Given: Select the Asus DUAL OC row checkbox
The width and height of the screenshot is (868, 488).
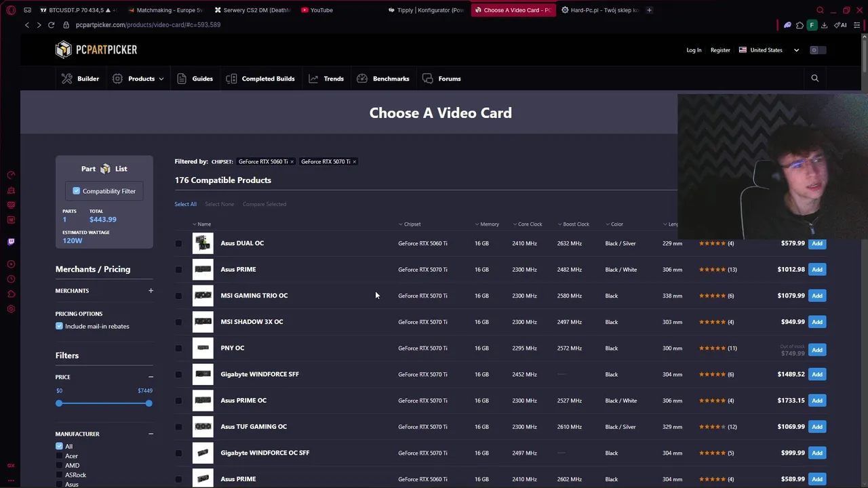Looking at the screenshot, I should click(178, 243).
